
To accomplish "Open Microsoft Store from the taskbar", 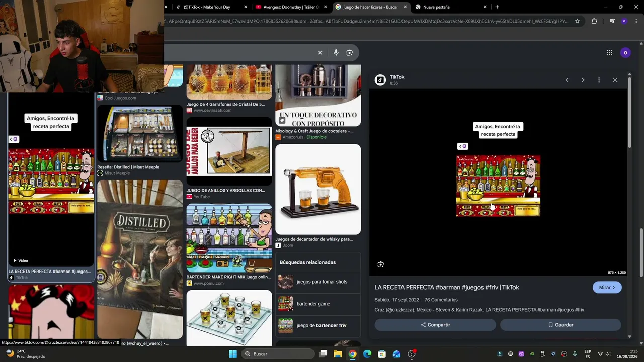I will click(382, 354).
